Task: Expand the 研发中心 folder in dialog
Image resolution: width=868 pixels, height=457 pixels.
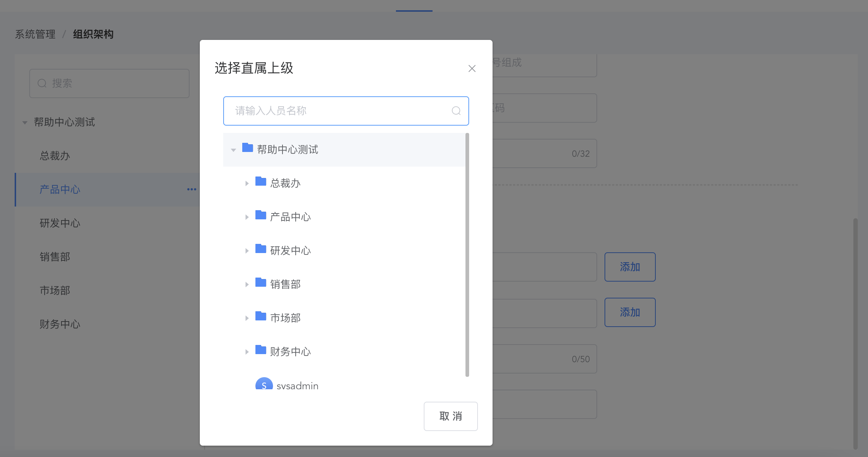Action: pos(247,251)
